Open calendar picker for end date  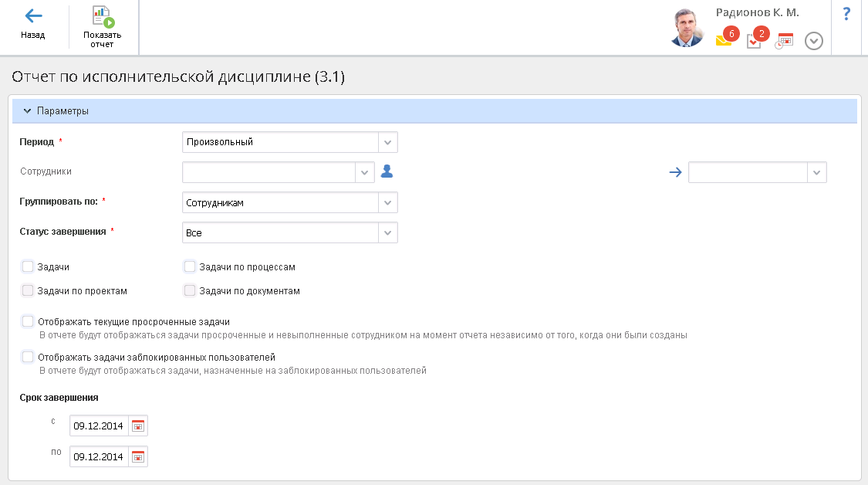[x=138, y=456]
